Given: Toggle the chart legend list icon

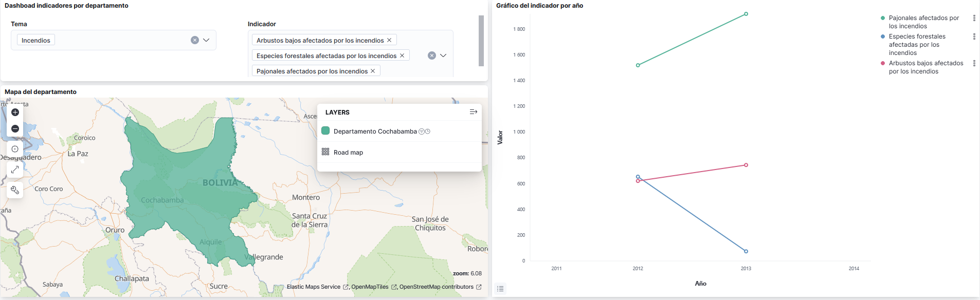Looking at the screenshot, I should pyautogui.click(x=500, y=289).
